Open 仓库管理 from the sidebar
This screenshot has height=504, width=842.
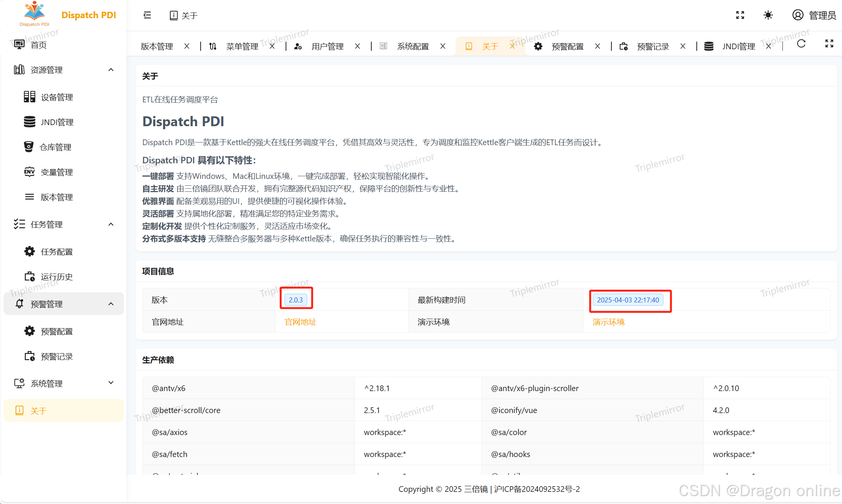[55, 147]
